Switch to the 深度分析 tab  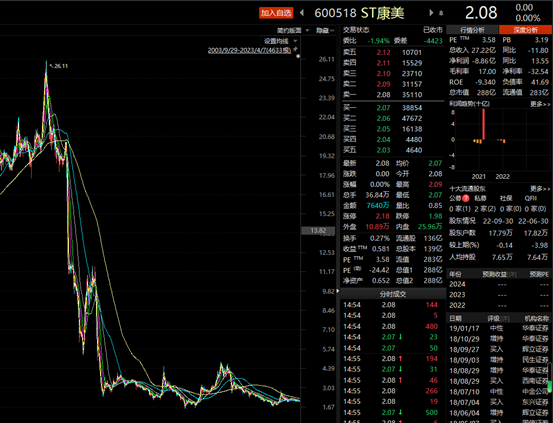[525, 30]
